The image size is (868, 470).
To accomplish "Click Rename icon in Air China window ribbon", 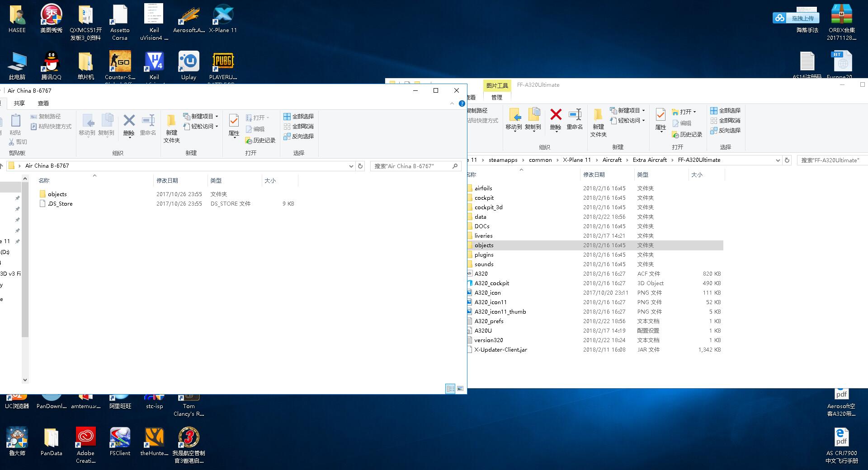I will (148, 121).
